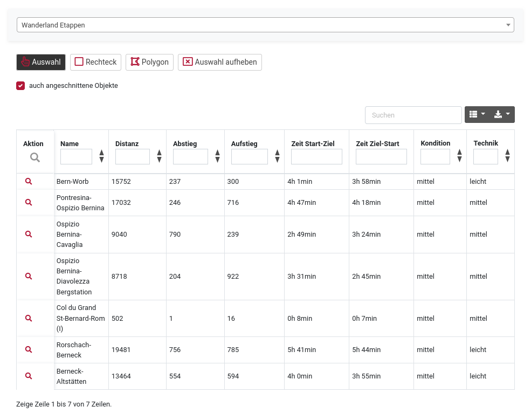The height and width of the screenshot is (420, 531).
Task: Sort table by Distanz column arrows
Action: pyautogui.click(x=159, y=156)
